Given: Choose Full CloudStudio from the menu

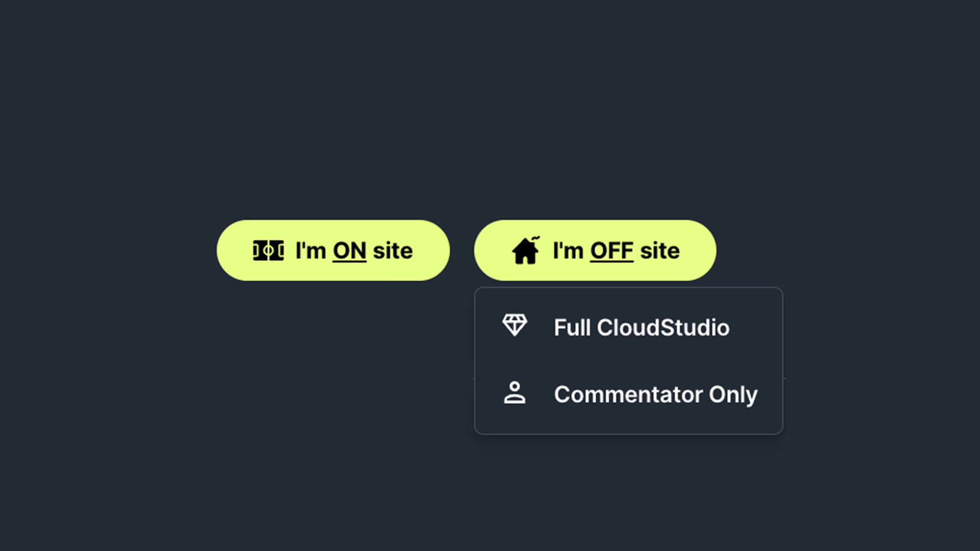Looking at the screenshot, I should [628, 328].
